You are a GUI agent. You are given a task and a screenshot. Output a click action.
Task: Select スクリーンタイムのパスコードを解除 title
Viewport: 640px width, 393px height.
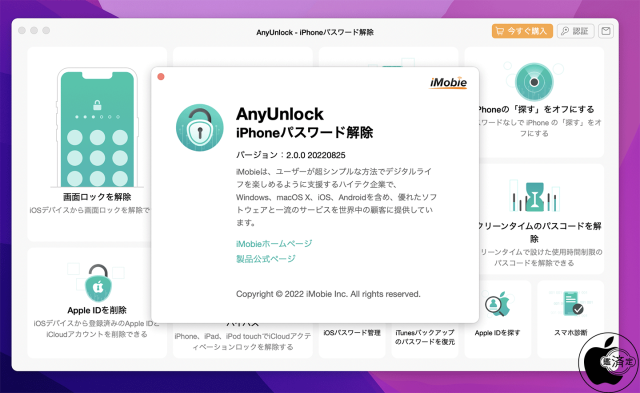[540, 232]
